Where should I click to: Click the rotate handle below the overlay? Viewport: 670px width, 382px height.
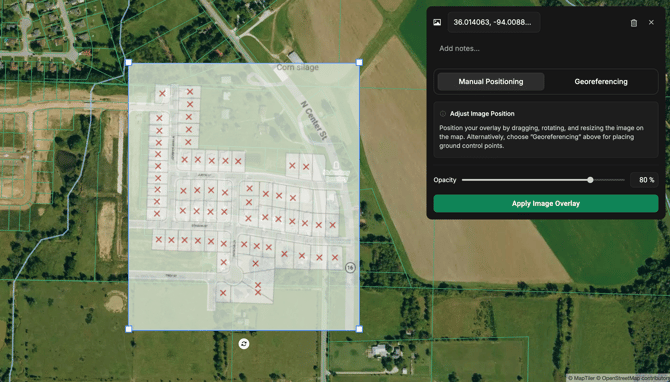244,344
